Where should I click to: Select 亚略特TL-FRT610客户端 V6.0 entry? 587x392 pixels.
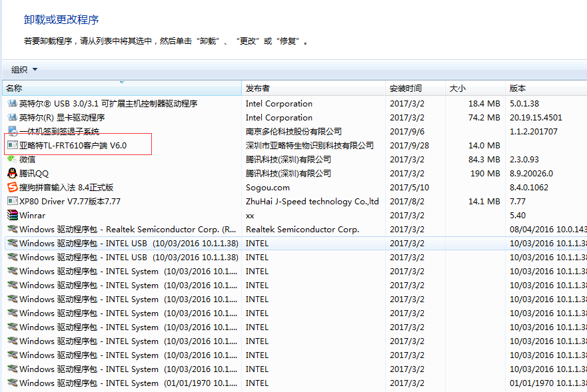pos(73,146)
